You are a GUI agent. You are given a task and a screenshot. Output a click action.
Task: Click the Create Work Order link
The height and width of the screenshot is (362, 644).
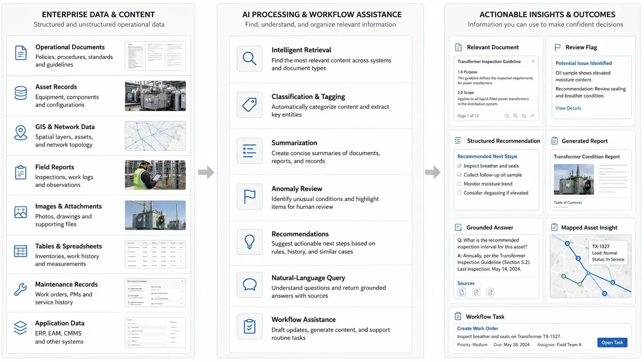tap(478, 329)
